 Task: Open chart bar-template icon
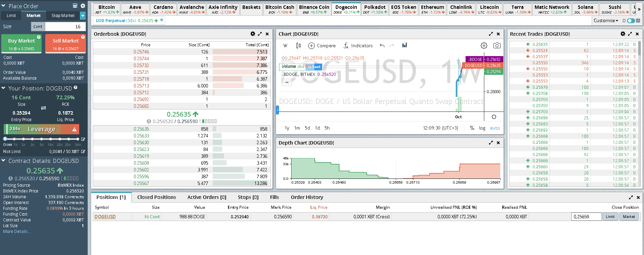tap(404, 45)
